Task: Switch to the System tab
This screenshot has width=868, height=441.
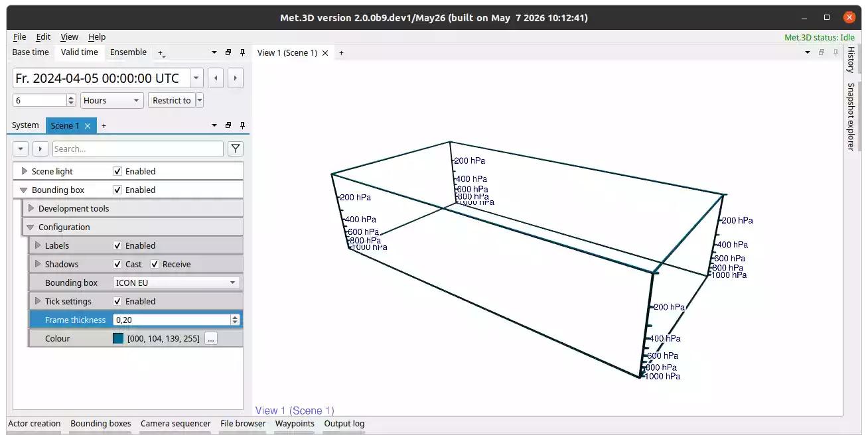Action: 25,125
